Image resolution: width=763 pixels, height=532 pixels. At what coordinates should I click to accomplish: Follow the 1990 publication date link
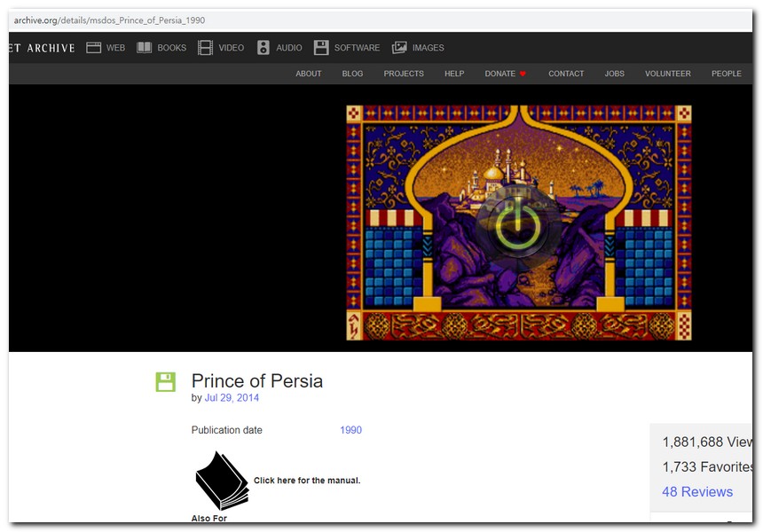[350, 430]
